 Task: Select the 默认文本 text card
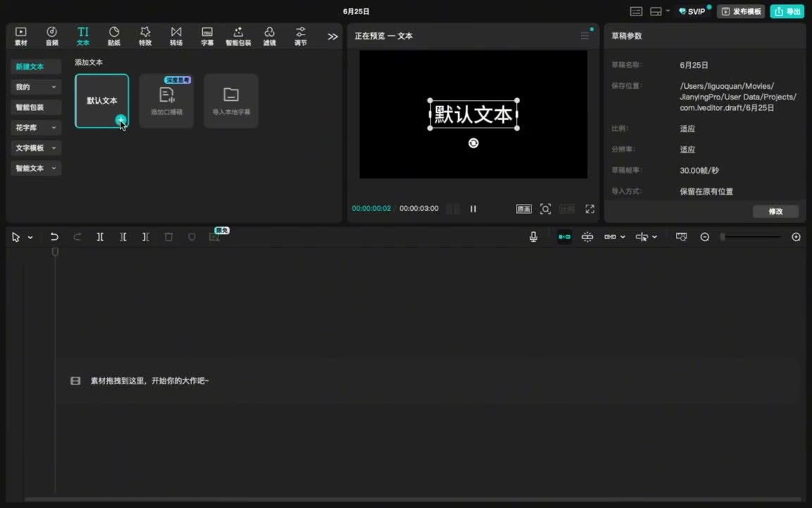(101, 101)
